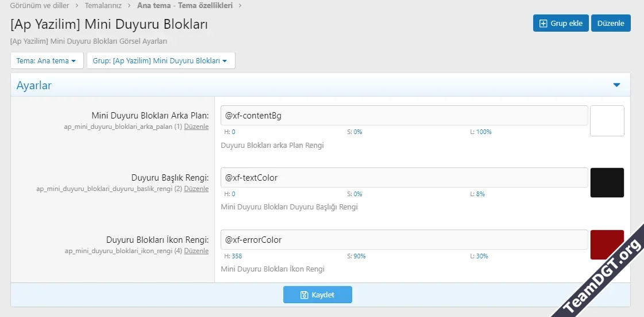Image resolution: width=644 pixels, height=317 pixels.
Task: Go to Görünüm ve diller breadcrumb
Action: click(40, 6)
